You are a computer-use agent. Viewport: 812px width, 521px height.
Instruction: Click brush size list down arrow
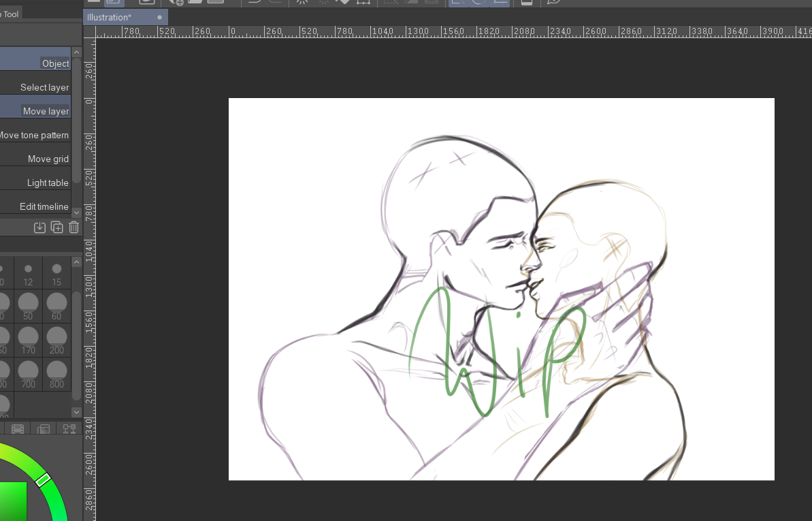point(76,412)
